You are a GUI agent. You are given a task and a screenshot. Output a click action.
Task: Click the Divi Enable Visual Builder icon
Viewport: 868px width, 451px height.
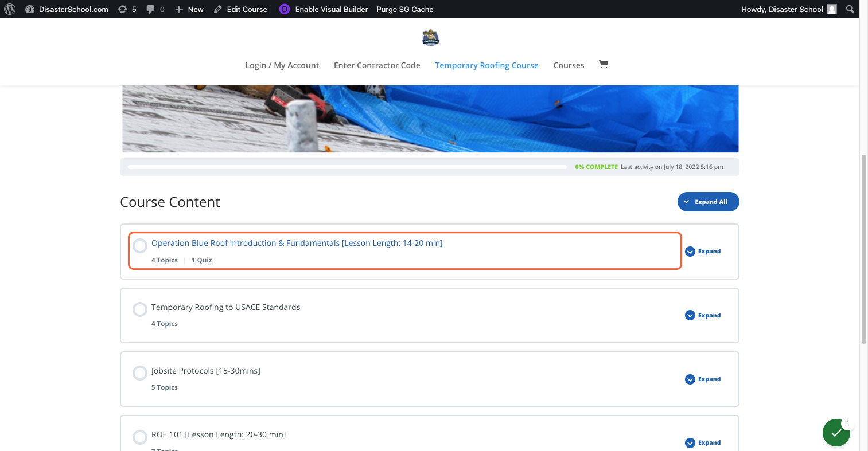coord(285,9)
